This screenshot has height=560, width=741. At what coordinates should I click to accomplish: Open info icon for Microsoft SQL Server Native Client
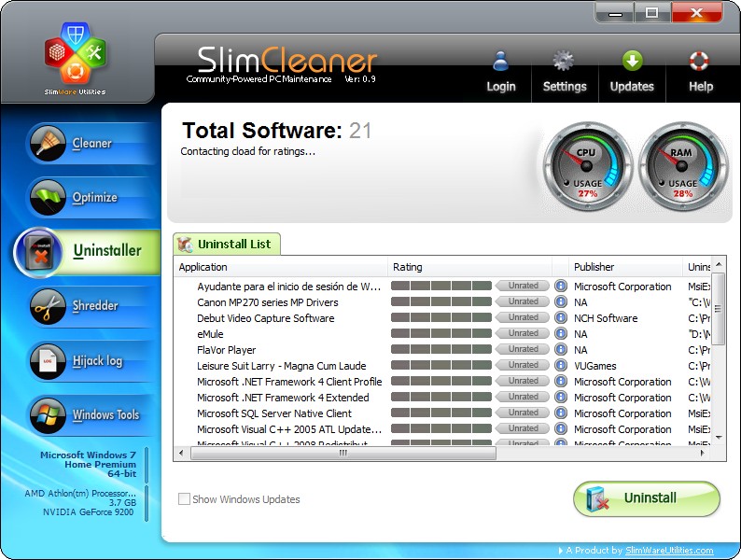[x=561, y=413]
